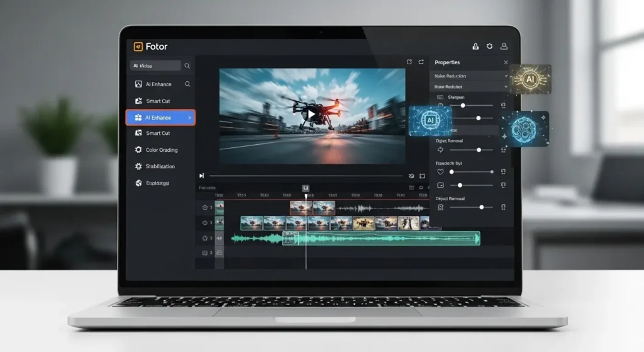The width and height of the screenshot is (644, 352).
Task: Click the fullscreen square icon under the preview
Action: click(x=422, y=176)
